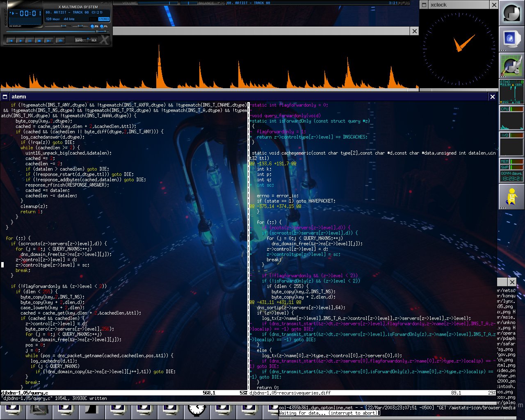
Task: Click the uptime display in the dock
Action: point(511,176)
